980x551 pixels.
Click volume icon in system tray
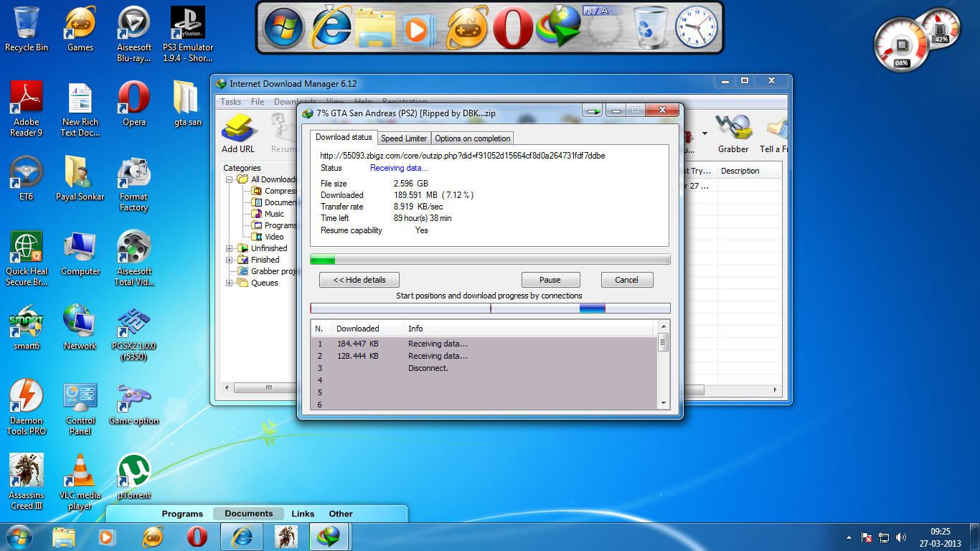pyautogui.click(x=901, y=537)
